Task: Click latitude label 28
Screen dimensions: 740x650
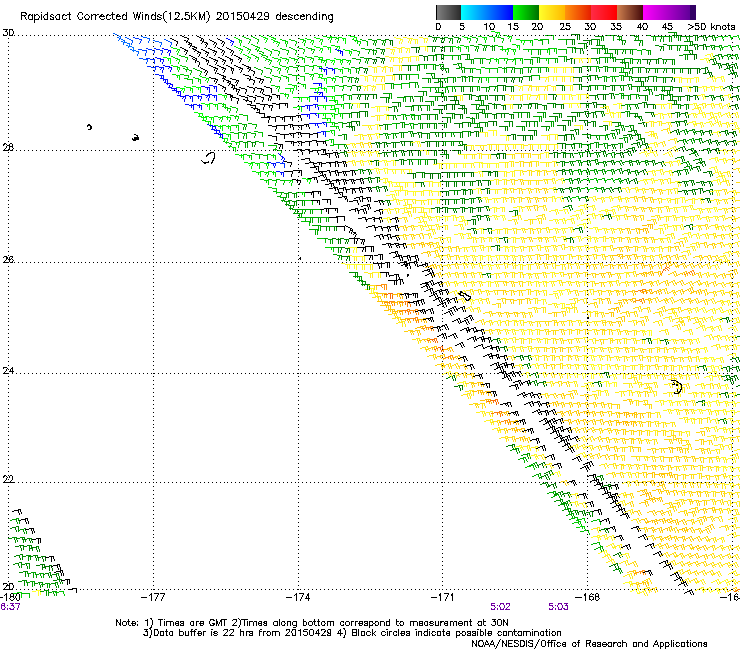Action: (x=8, y=148)
